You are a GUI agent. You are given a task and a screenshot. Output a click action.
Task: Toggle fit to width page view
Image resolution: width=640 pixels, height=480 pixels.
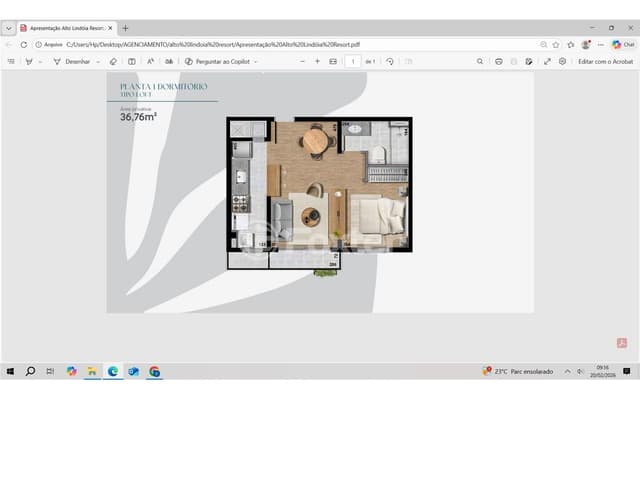(333, 61)
